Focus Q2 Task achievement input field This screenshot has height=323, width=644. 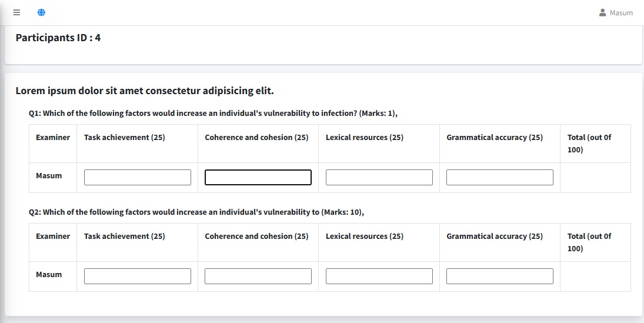(x=137, y=276)
